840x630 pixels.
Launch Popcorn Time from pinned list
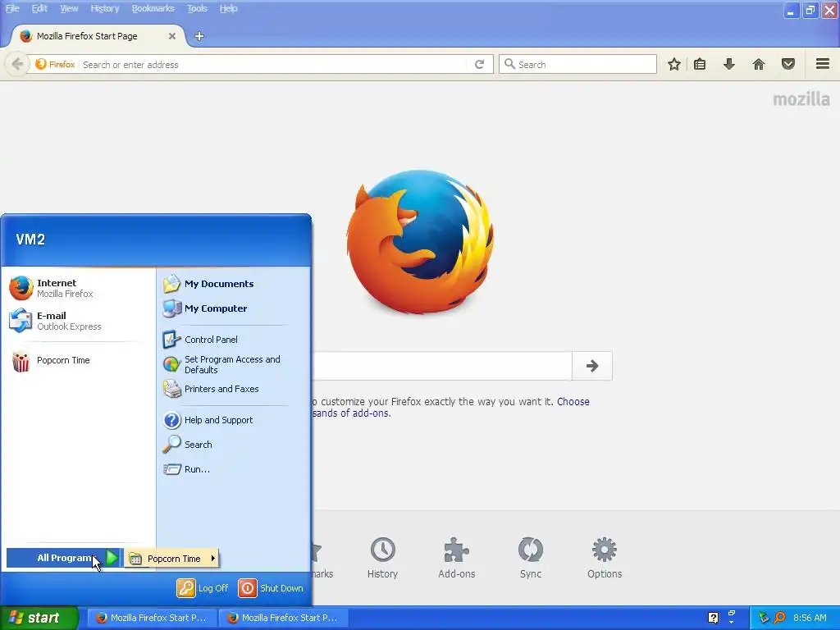[78, 361]
